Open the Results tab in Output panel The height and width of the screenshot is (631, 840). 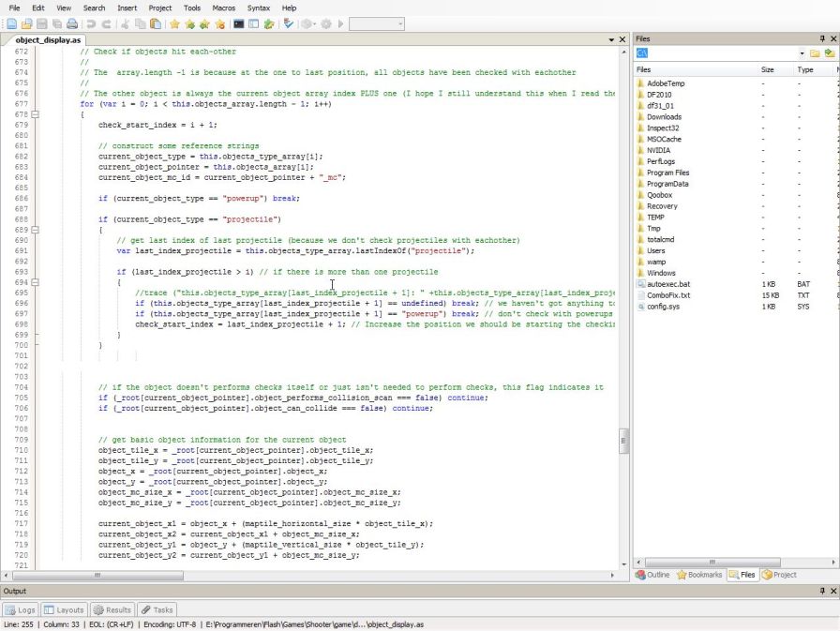(112, 609)
